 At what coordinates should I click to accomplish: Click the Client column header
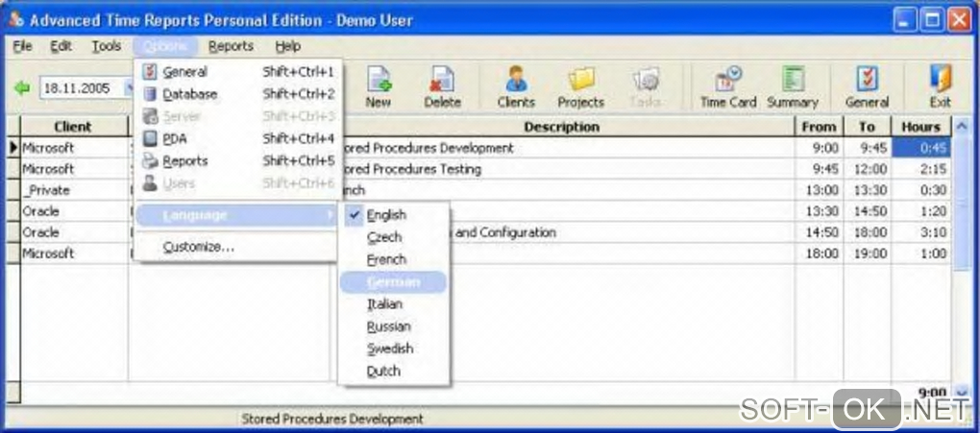73,127
